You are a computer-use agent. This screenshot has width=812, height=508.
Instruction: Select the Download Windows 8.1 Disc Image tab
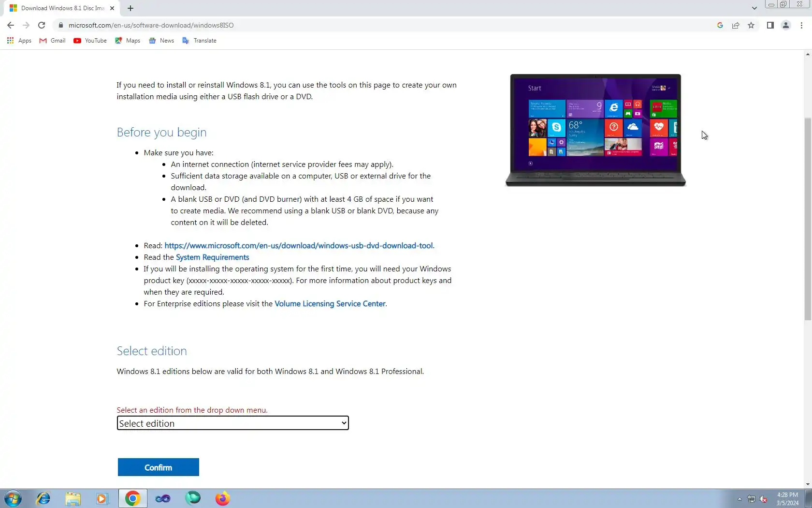pyautogui.click(x=62, y=8)
